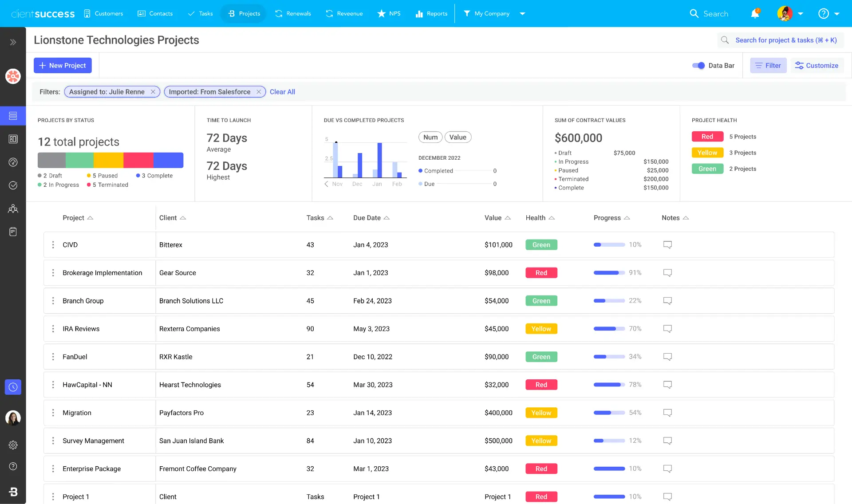Open the NPS section
Image resolution: width=852 pixels, height=504 pixels.
click(x=394, y=13)
